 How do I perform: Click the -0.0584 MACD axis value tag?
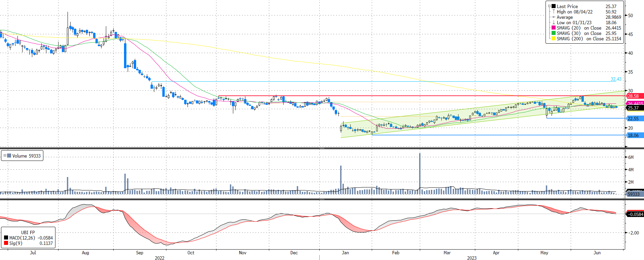[x=635, y=214]
